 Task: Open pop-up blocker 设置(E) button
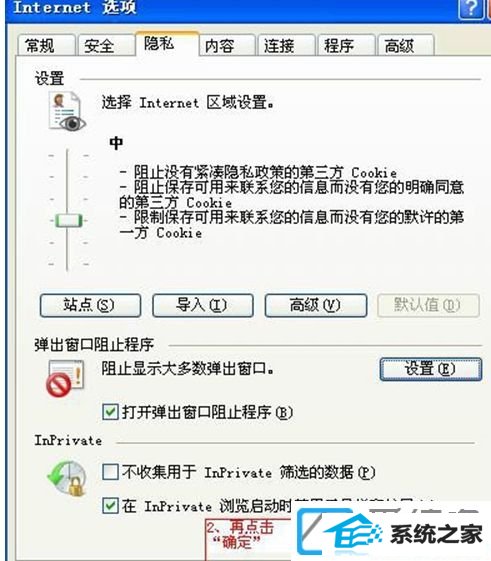431,369
